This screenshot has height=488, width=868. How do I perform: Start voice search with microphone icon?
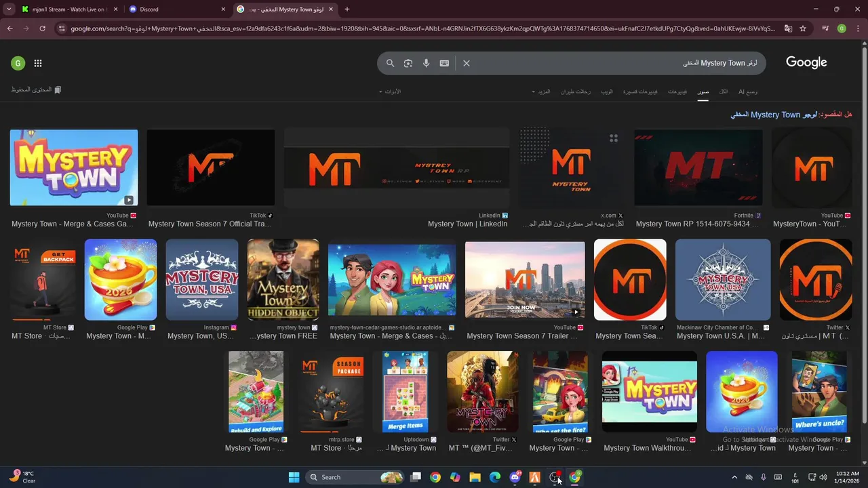[426, 63]
